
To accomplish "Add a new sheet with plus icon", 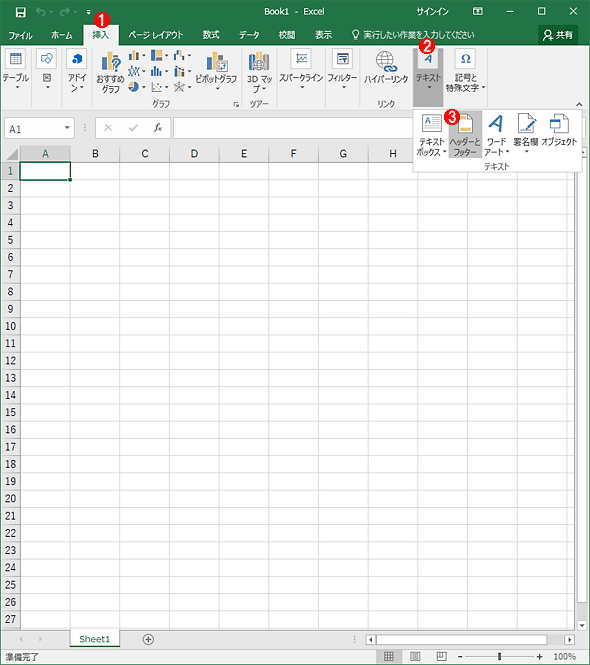I will point(148,640).
